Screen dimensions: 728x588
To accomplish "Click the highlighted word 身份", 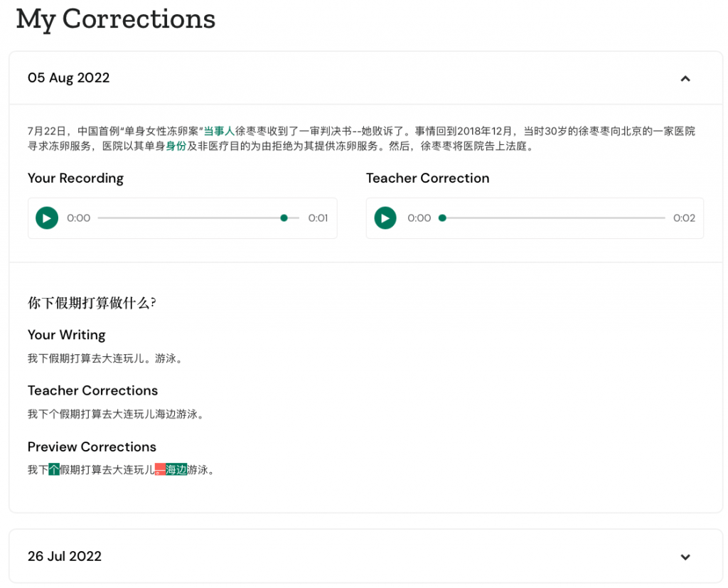I will pos(176,146).
